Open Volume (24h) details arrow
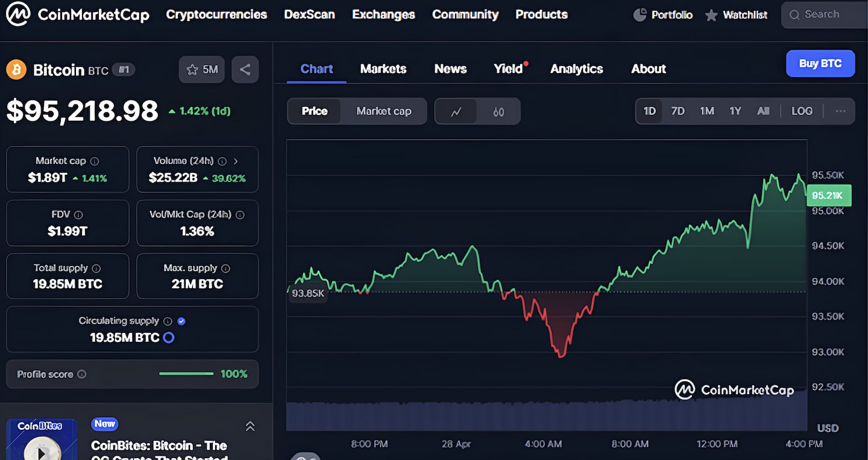Image resolution: width=868 pixels, height=460 pixels. pyautogui.click(x=236, y=161)
